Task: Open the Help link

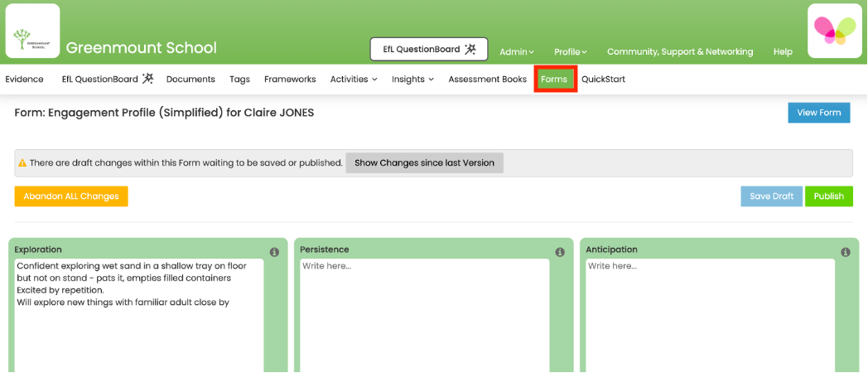Action: click(783, 51)
